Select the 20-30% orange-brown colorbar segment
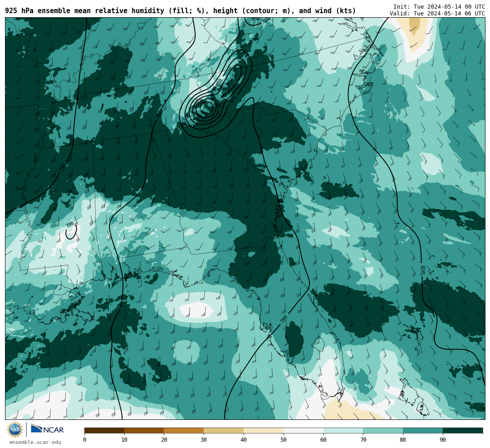This screenshot has height=448, width=490. 184,430
